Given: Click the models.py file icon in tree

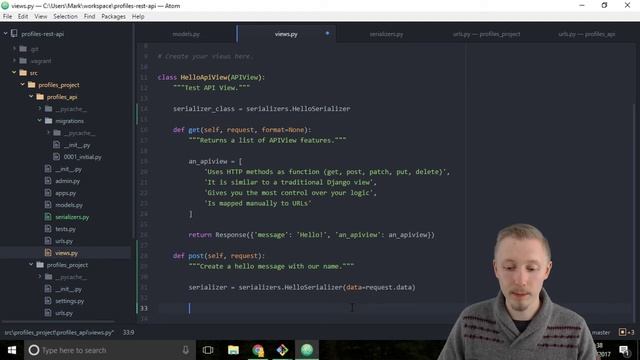Looking at the screenshot, I should click(48, 205).
